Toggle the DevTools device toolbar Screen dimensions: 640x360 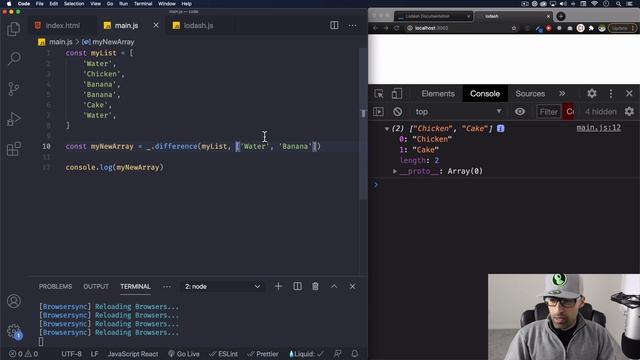(397, 94)
